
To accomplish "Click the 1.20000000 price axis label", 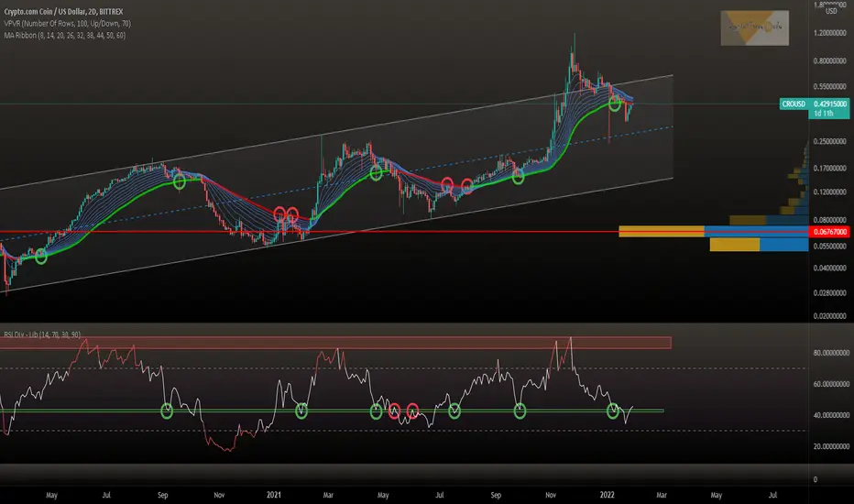I will (x=830, y=33).
